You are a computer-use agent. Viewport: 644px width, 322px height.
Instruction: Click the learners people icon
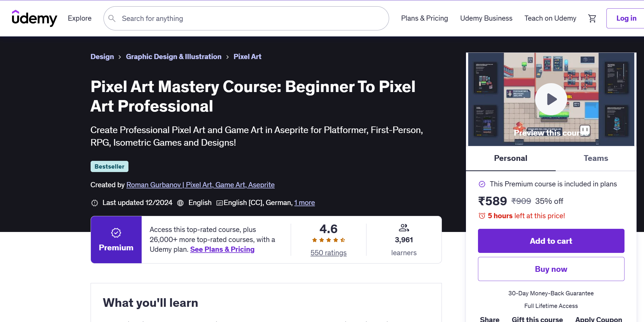[x=404, y=228]
